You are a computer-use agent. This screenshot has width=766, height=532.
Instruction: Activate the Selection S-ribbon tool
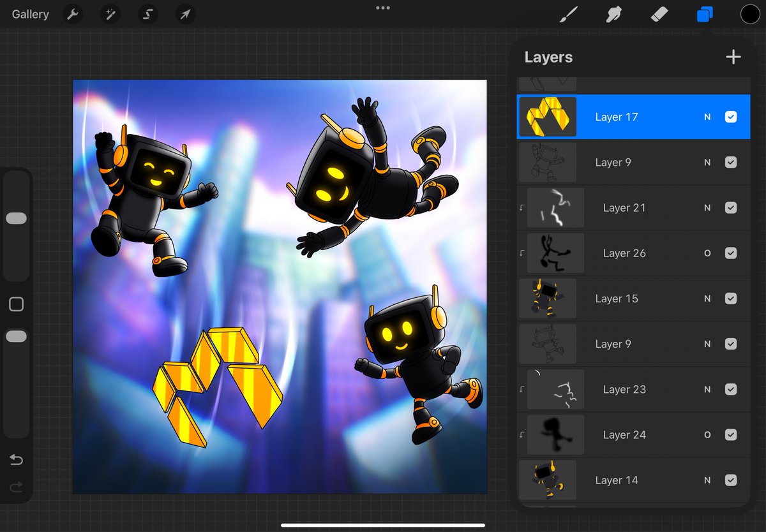[x=148, y=14]
